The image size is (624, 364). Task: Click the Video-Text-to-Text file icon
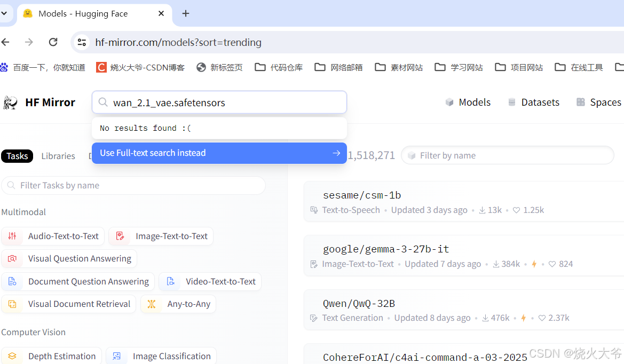pyautogui.click(x=171, y=281)
